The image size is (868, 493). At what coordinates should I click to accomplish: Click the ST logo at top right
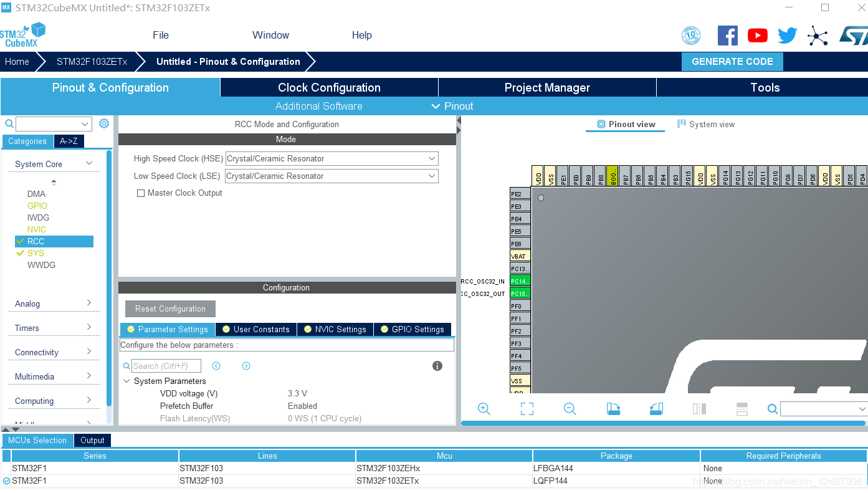click(853, 36)
